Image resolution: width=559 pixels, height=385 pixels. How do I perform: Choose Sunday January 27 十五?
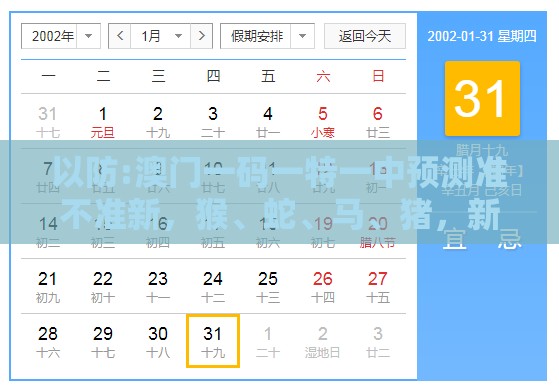pyautogui.click(x=378, y=287)
